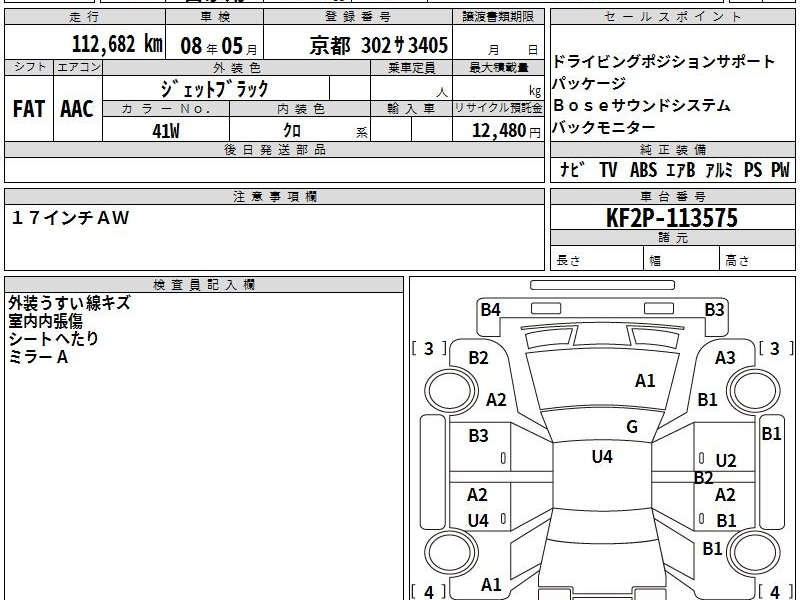Select the 純正装備 header
This screenshot has height=600, width=800.
click(673, 149)
